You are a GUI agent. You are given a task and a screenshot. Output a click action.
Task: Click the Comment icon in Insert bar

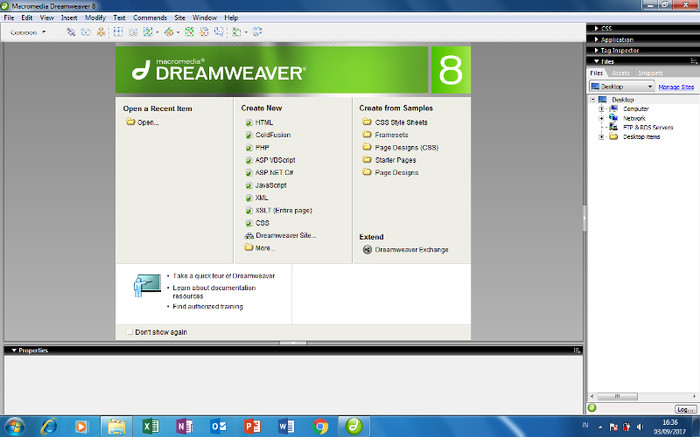(219, 32)
